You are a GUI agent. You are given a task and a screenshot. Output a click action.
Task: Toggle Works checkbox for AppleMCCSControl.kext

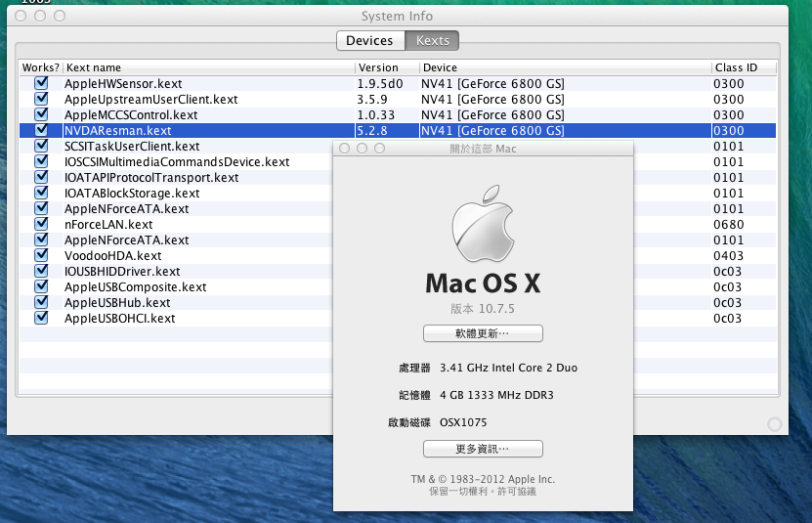(41, 114)
